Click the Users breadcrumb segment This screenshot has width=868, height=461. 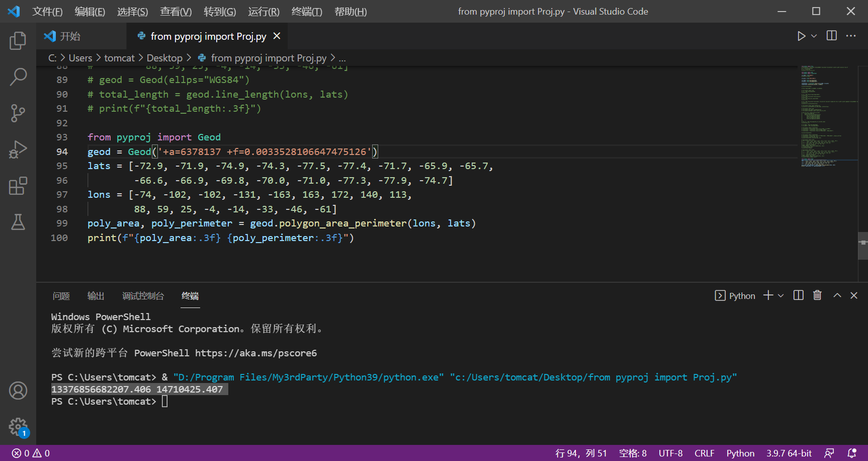coord(80,58)
